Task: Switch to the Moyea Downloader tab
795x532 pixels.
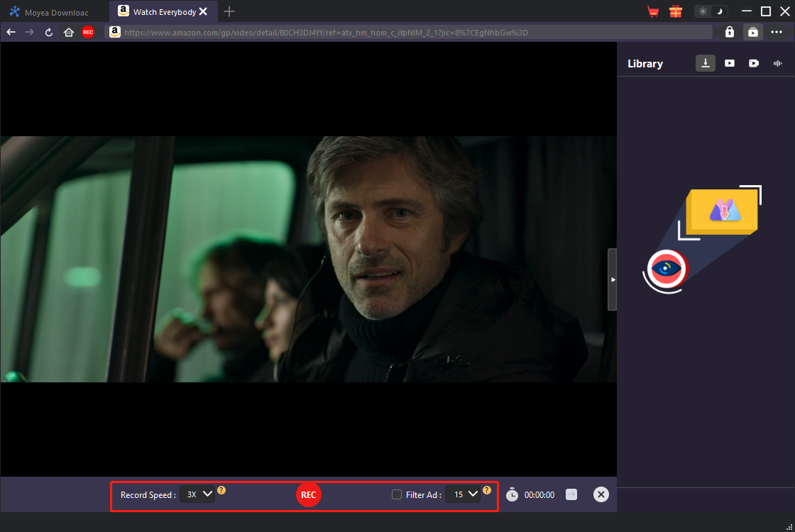Action: [55, 12]
